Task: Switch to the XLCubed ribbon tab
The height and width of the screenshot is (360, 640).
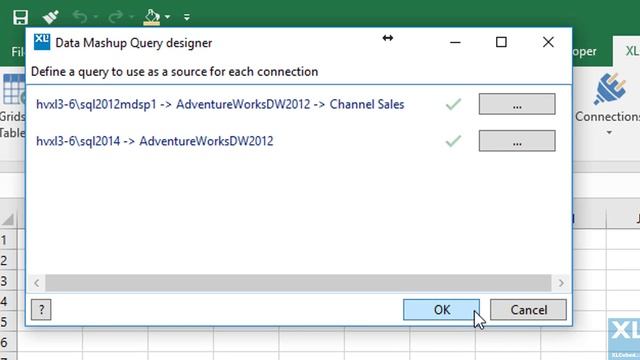Action: click(632, 51)
